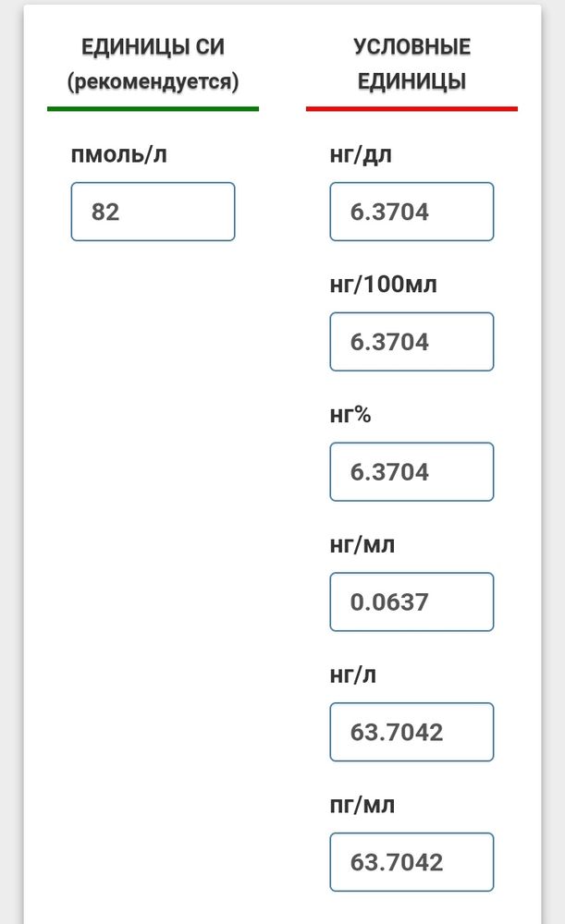Click the ЕДИНИЦЫ СИ heading
565x924 pixels.
(x=153, y=47)
